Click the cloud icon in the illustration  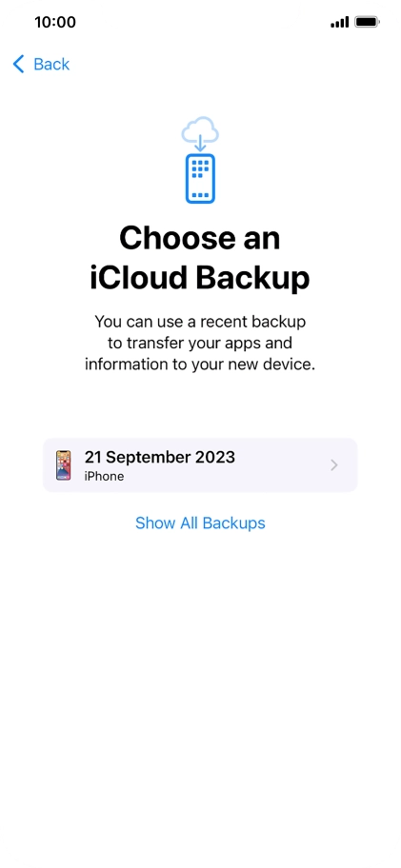(200, 130)
